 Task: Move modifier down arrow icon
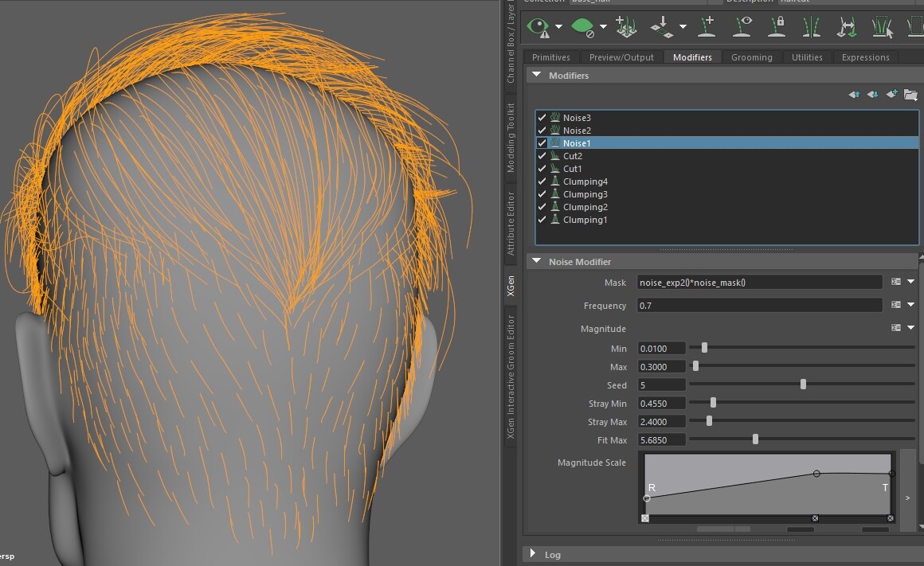tap(873, 94)
